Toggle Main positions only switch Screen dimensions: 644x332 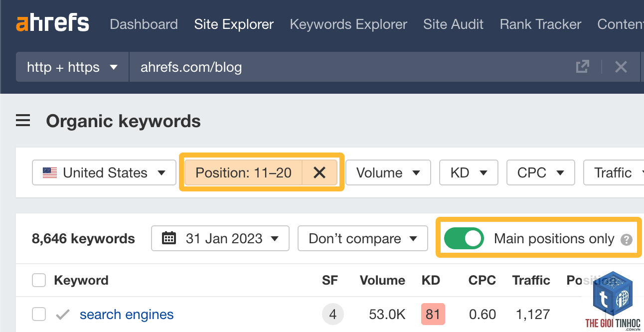(x=464, y=238)
